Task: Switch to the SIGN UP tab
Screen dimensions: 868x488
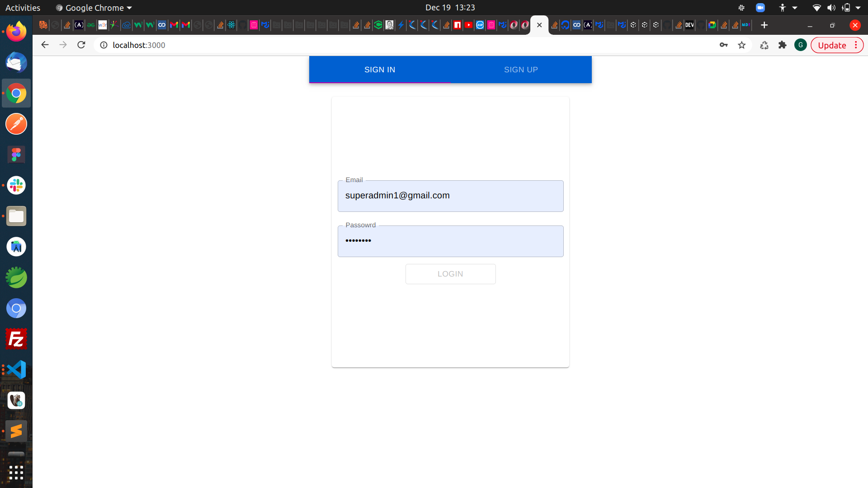Action: (x=521, y=70)
